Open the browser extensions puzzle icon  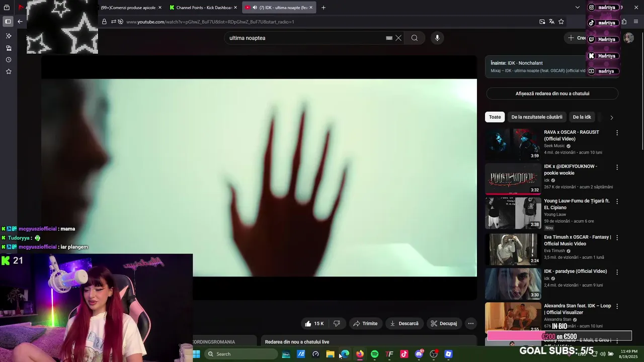[624, 22]
